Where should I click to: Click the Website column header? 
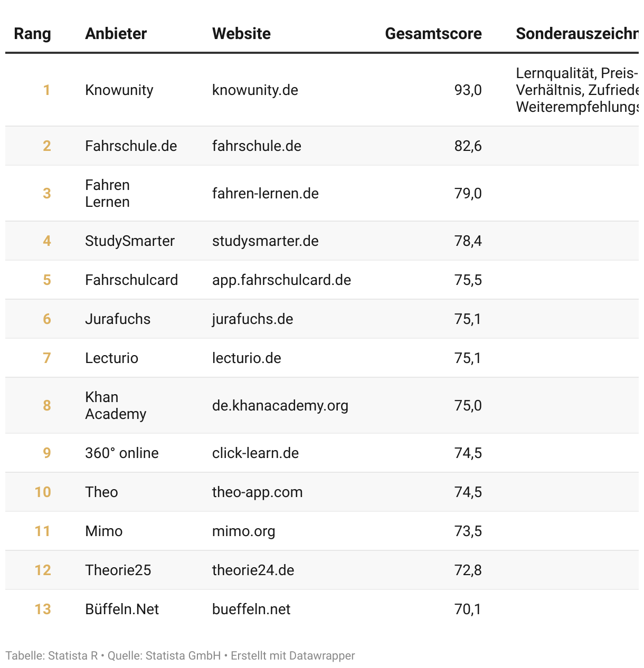pos(241,34)
